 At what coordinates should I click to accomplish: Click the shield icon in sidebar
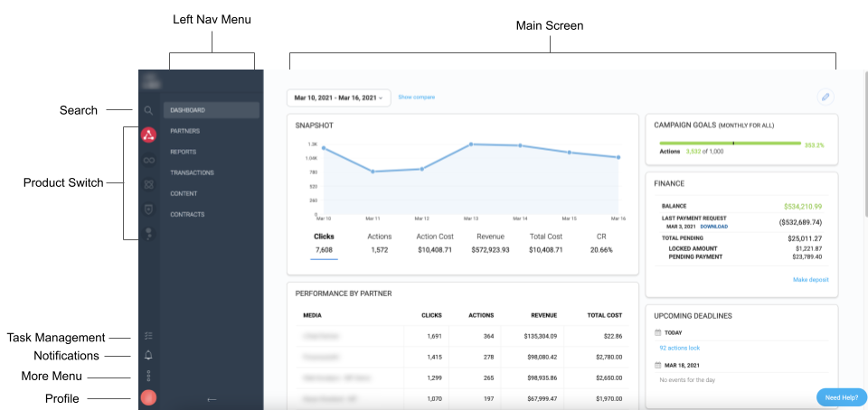click(149, 209)
